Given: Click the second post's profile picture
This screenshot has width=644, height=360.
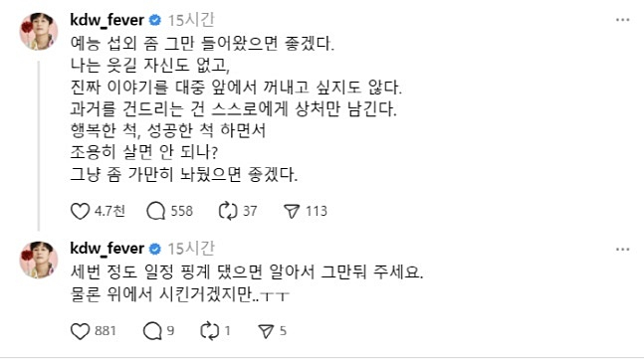Looking at the screenshot, I should pos(39,260).
